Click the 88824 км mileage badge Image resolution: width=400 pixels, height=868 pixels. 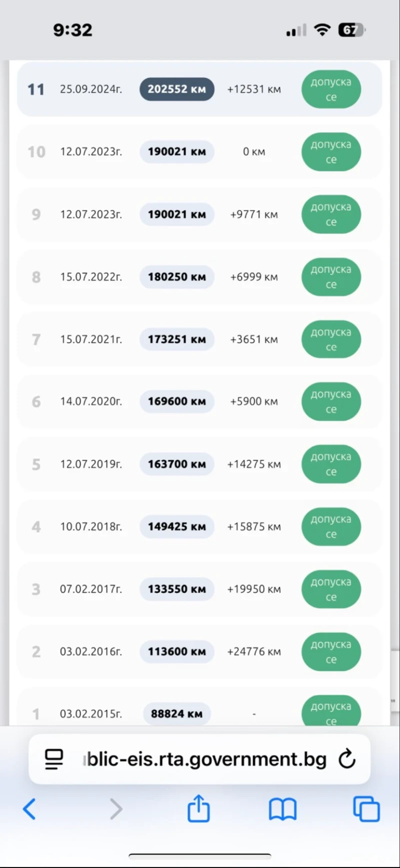tap(176, 714)
